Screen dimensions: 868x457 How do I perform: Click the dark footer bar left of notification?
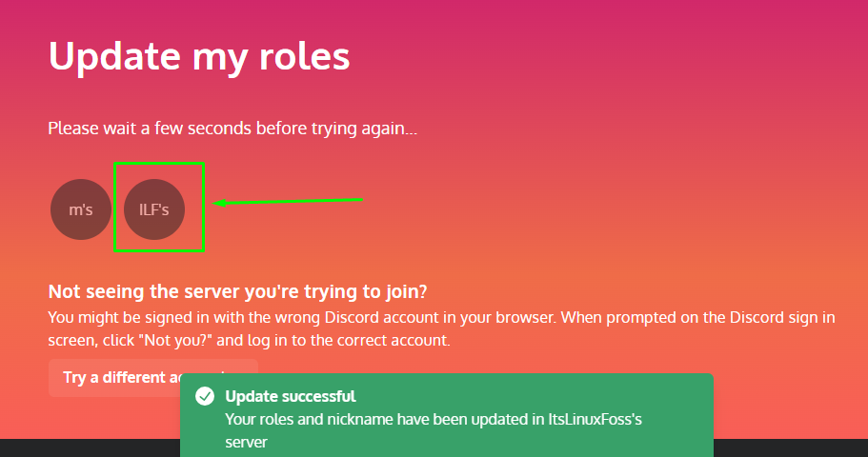(90, 448)
